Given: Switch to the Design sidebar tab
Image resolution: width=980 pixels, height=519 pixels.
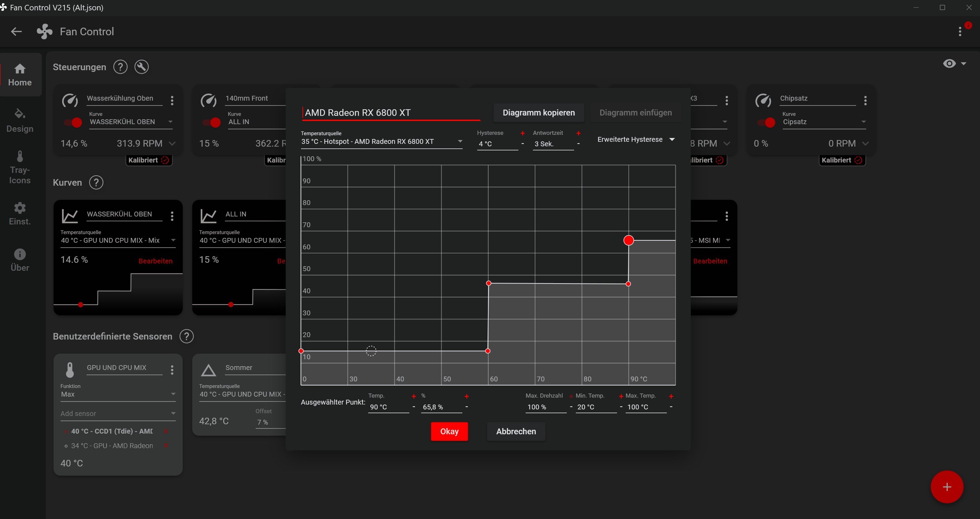Looking at the screenshot, I should click(20, 121).
